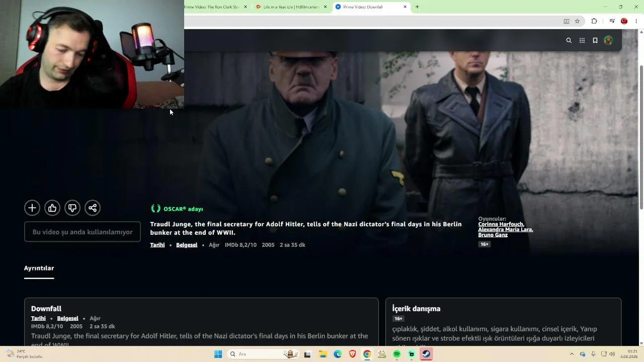
Task: Open Spotify from the taskbar
Action: pos(397,354)
